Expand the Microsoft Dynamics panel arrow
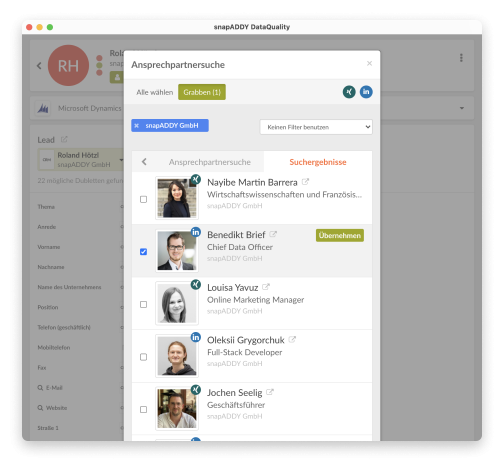 tap(462, 108)
